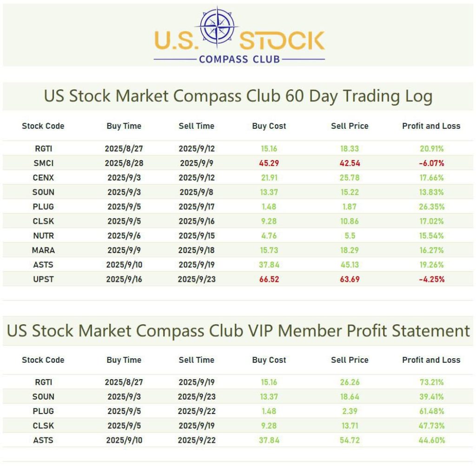Image resolution: width=476 pixels, height=468 pixels.
Task: Click the "VIP Member Profit Statement" heading
Action: pos(238,331)
